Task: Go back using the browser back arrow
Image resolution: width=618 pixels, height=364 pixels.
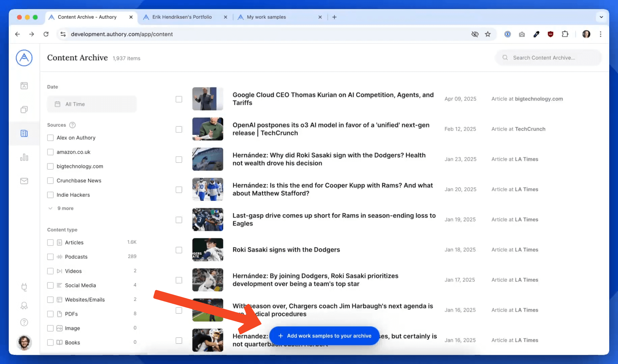Action: click(x=18, y=34)
